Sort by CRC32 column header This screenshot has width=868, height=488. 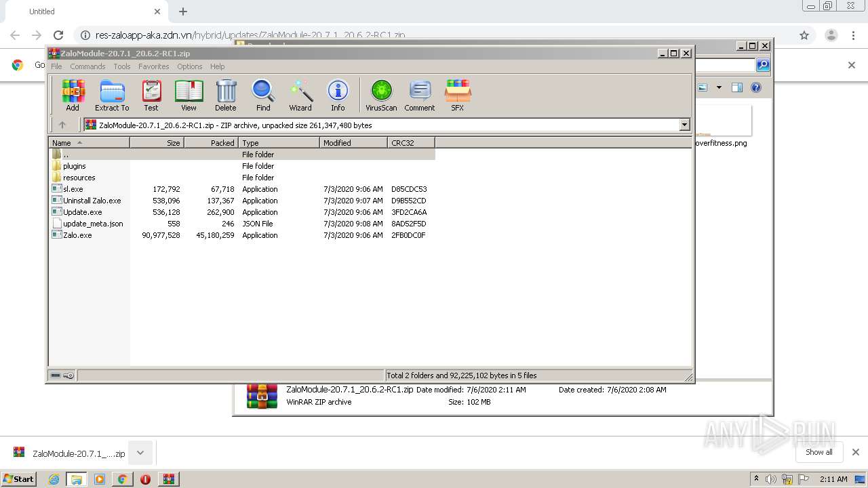pos(411,143)
